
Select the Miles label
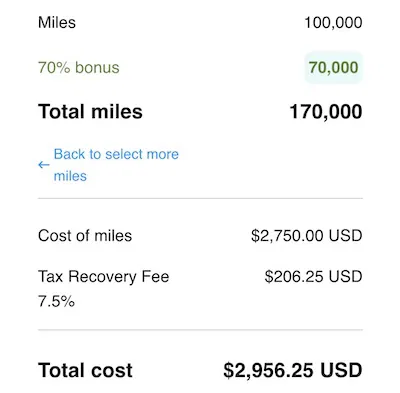57,23
